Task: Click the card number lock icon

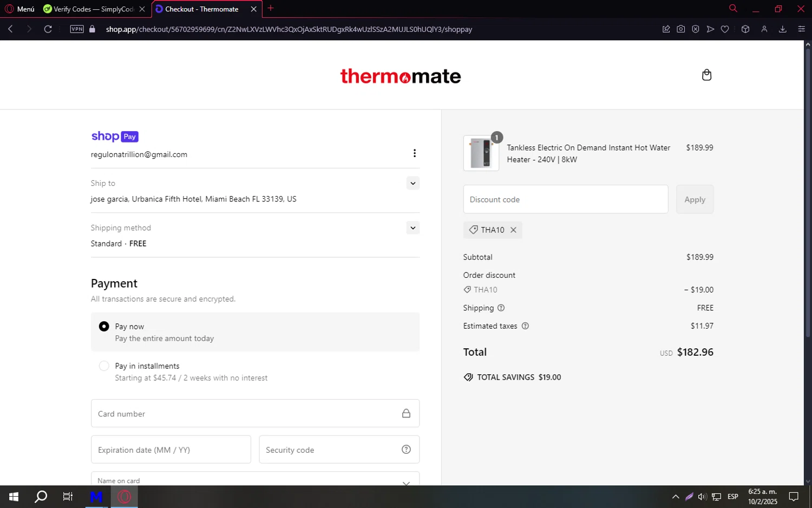Action: (406, 413)
